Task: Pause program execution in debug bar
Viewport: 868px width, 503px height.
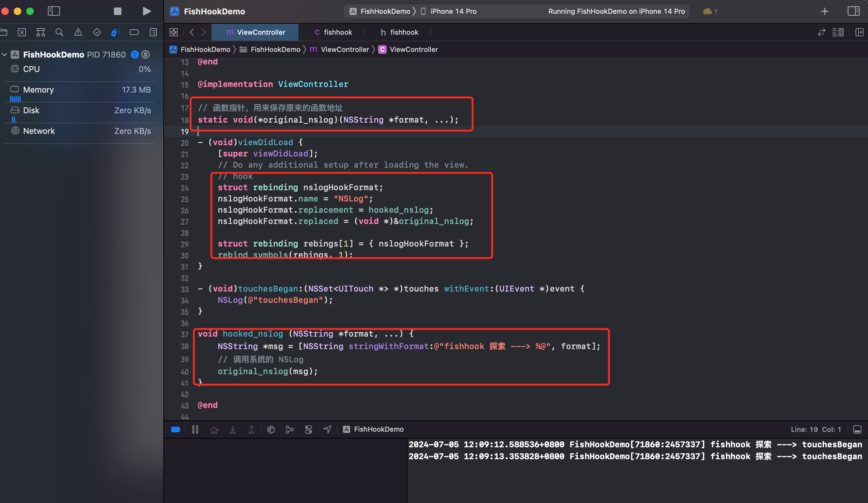Action: tap(195, 429)
